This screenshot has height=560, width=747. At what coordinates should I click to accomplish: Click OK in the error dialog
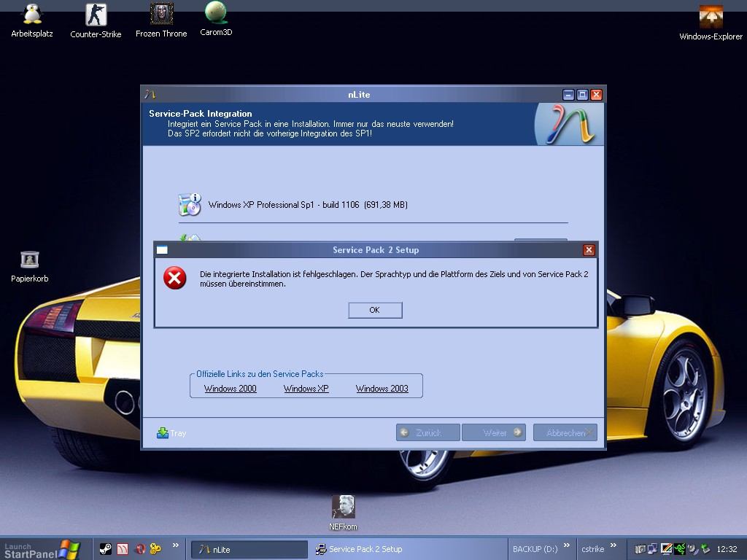pyautogui.click(x=375, y=310)
